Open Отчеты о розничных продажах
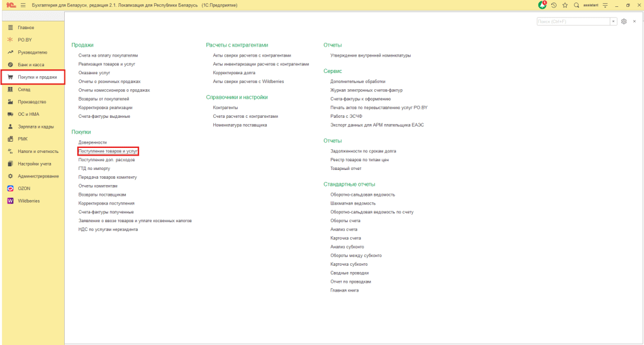Viewport: 644px width, 345px height. click(x=109, y=81)
